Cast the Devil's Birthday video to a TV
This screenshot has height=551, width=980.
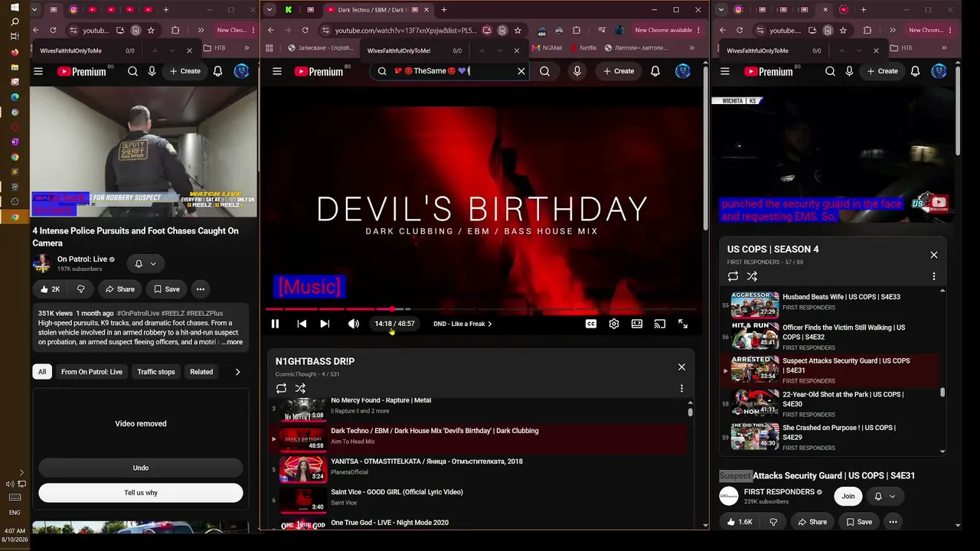[x=660, y=324]
